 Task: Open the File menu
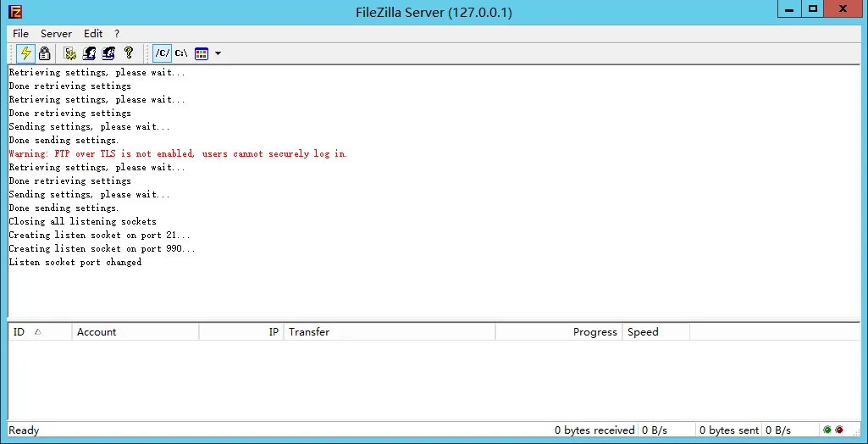[20, 34]
